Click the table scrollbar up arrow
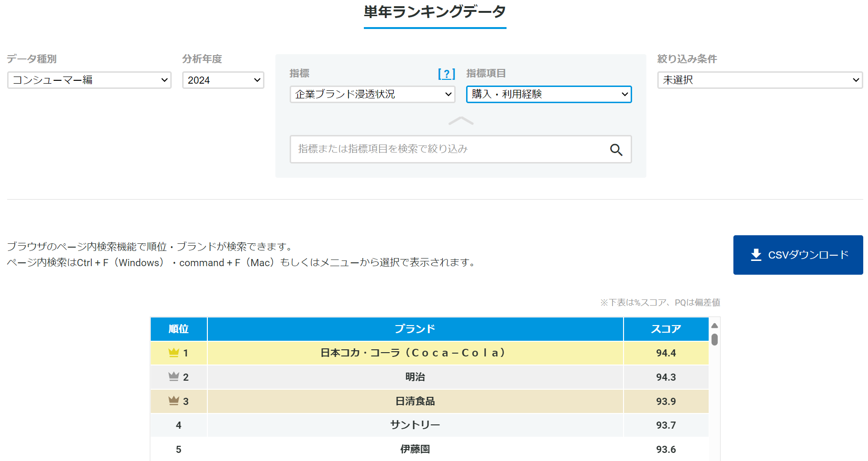The height and width of the screenshot is (461, 868). coord(714,326)
